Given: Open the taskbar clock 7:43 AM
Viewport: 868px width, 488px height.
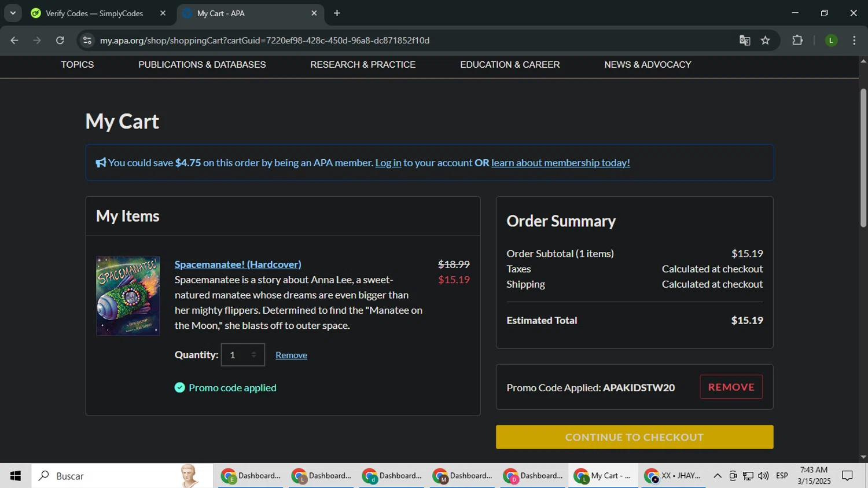Looking at the screenshot, I should coord(814,476).
